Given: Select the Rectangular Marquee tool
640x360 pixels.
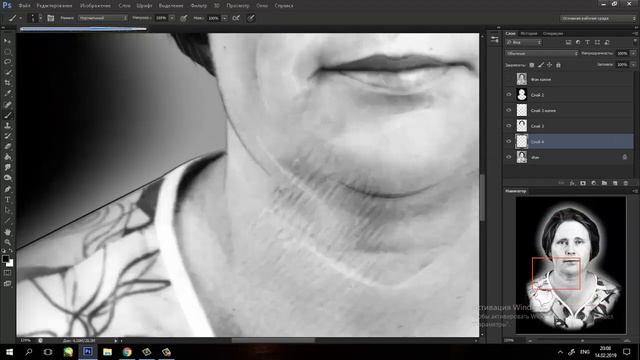Looking at the screenshot, I should [x=7, y=52].
